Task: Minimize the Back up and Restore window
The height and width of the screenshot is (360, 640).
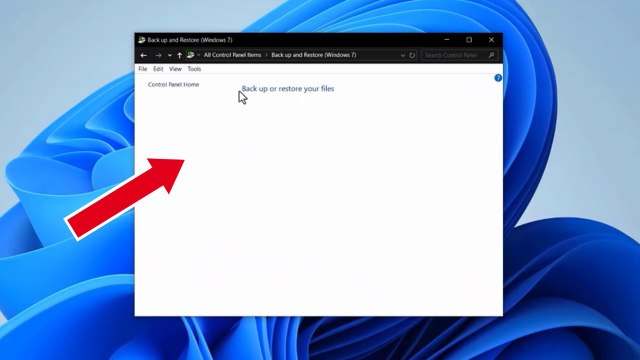Action: (x=447, y=40)
